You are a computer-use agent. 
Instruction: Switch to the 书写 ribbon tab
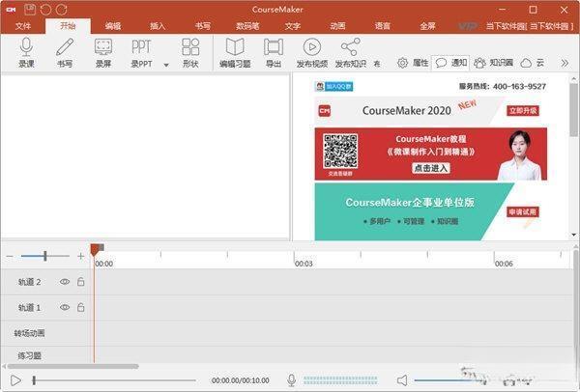pyautogui.click(x=203, y=26)
